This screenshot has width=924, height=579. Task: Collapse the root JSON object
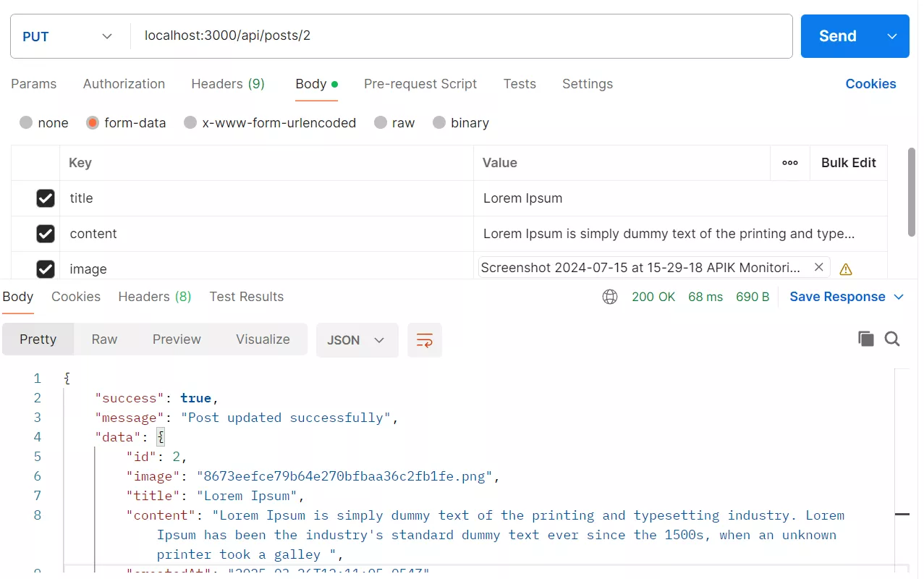(67, 379)
